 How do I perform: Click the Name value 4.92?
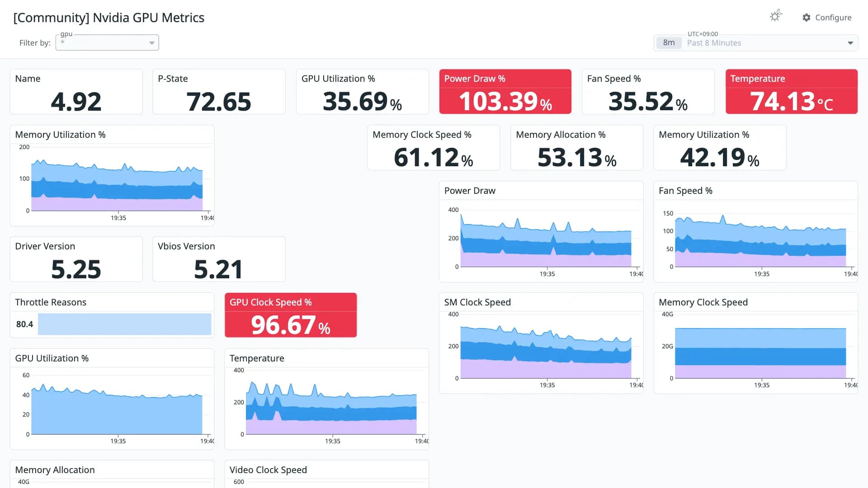click(76, 102)
